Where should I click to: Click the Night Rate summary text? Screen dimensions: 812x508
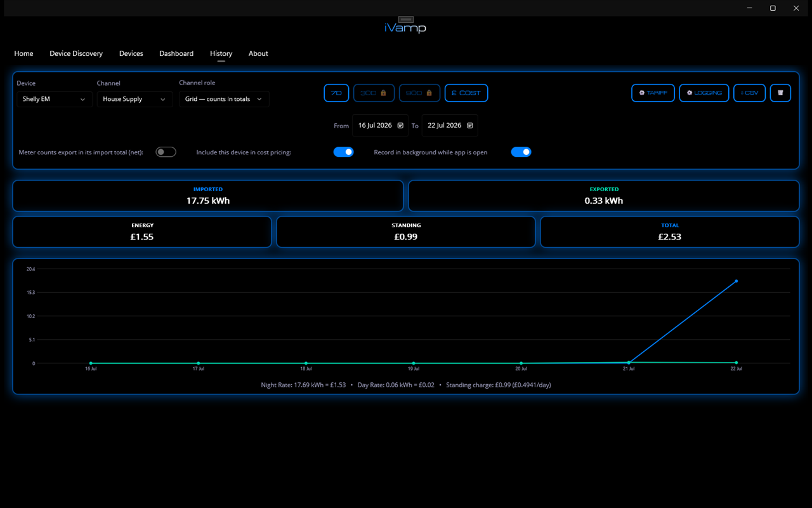pos(303,385)
